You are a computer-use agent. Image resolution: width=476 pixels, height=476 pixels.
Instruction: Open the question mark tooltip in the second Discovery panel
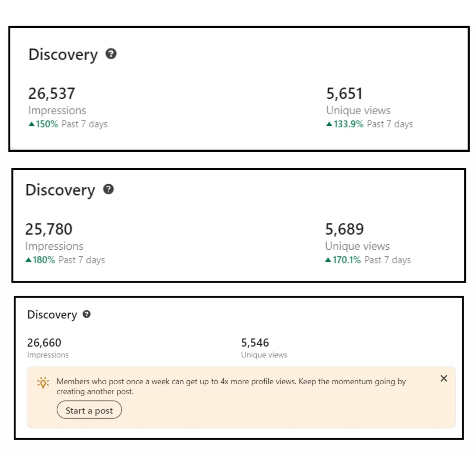point(109,190)
